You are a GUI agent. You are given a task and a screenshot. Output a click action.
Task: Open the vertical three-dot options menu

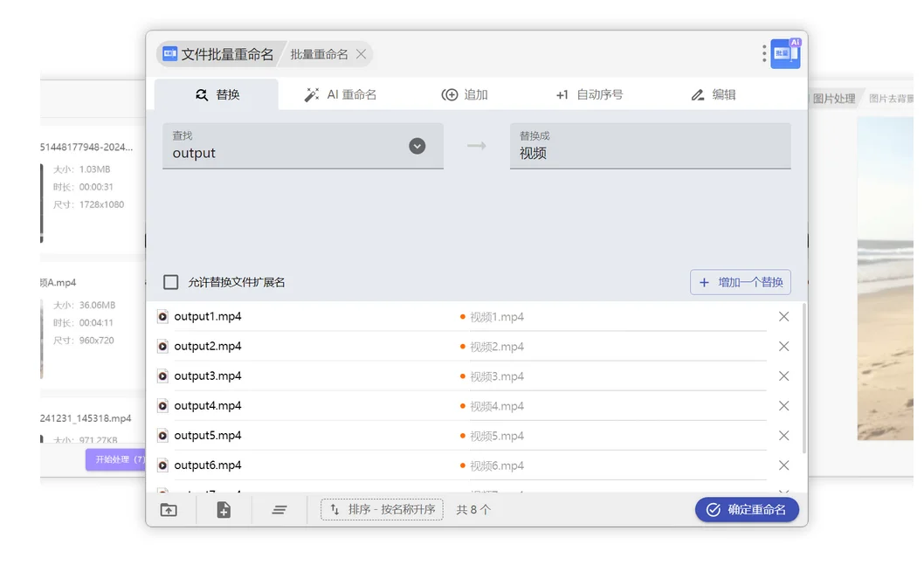pos(763,53)
